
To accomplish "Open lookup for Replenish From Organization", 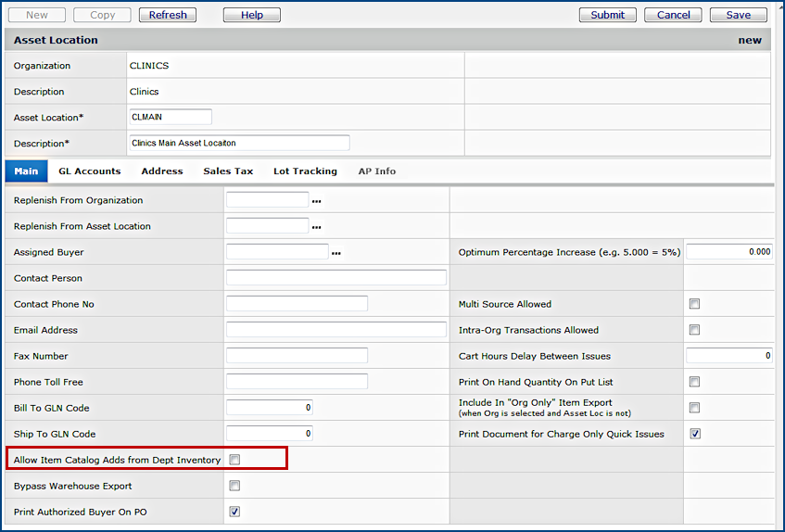I will pos(316,201).
